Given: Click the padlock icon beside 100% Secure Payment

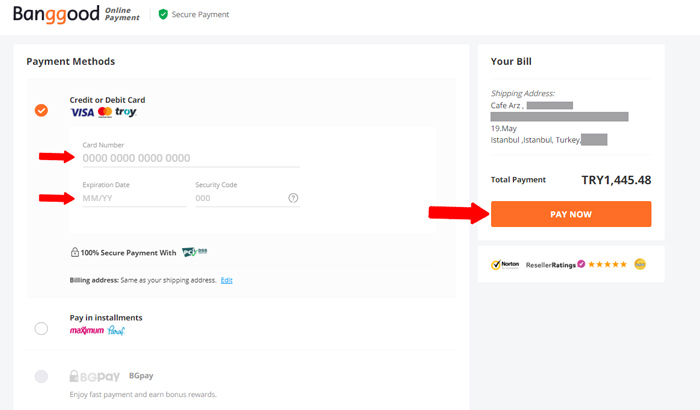Looking at the screenshot, I should [75, 253].
